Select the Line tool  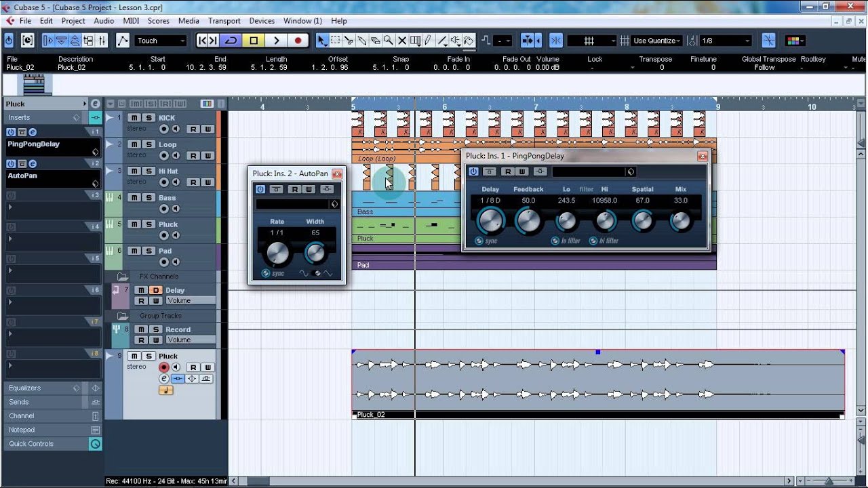click(x=441, y=41)
